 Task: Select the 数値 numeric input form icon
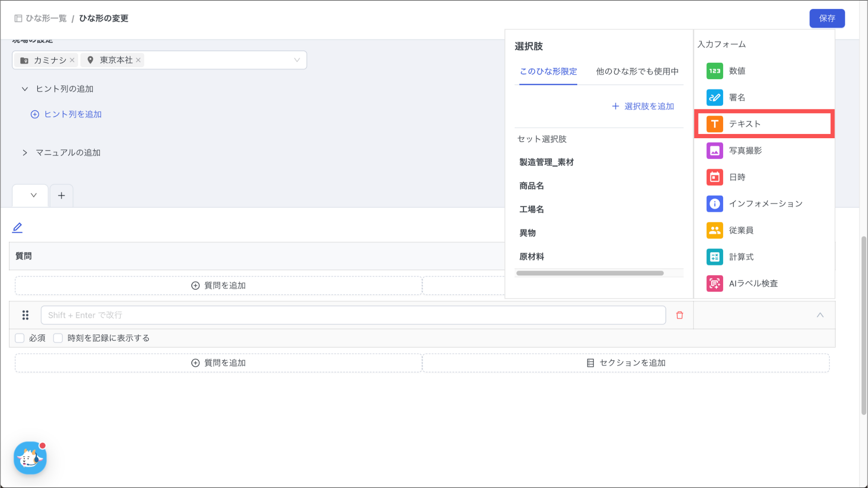715,71
